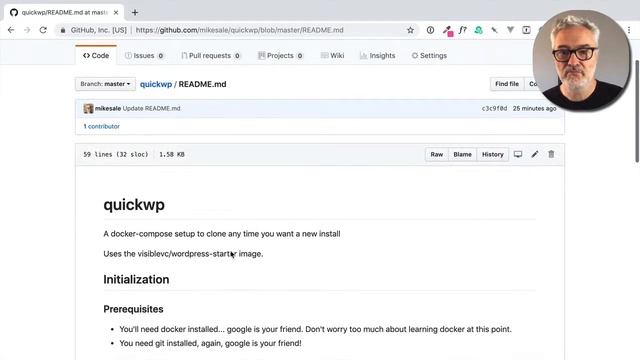Reload the page with the refresh icon
Image resolution: width=640 pixels, height=360 pixels.
(43, 30)
